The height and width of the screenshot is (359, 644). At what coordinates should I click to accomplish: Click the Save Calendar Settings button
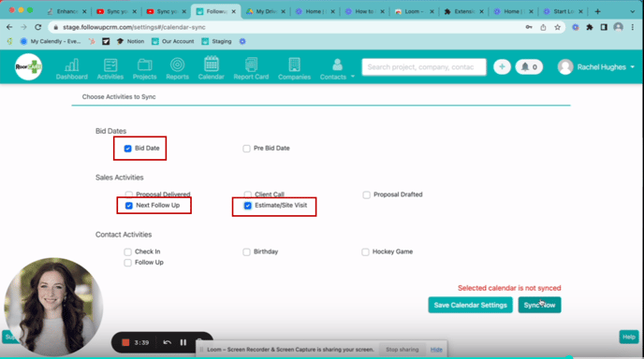tap(470, 305)
